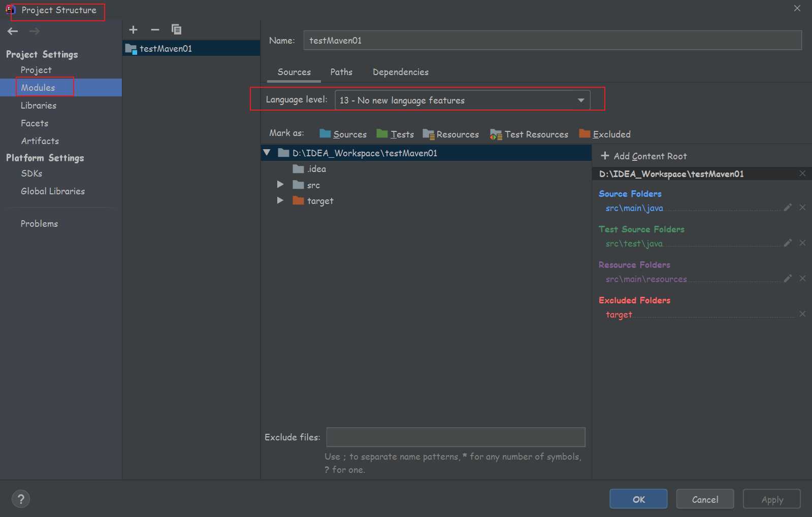
Task: Mark selected folder as Excluded
Action: [x=605, y=134]
